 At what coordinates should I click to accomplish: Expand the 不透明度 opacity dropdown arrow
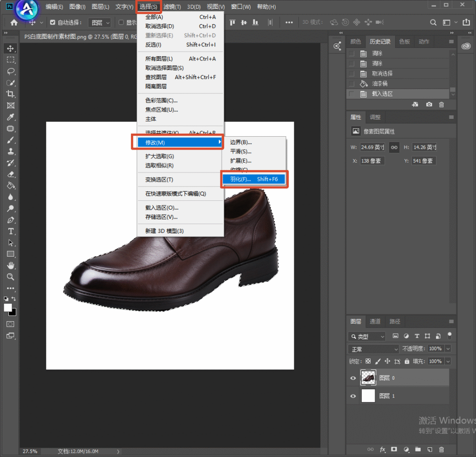pyautogui.click(x=448, y=349)
